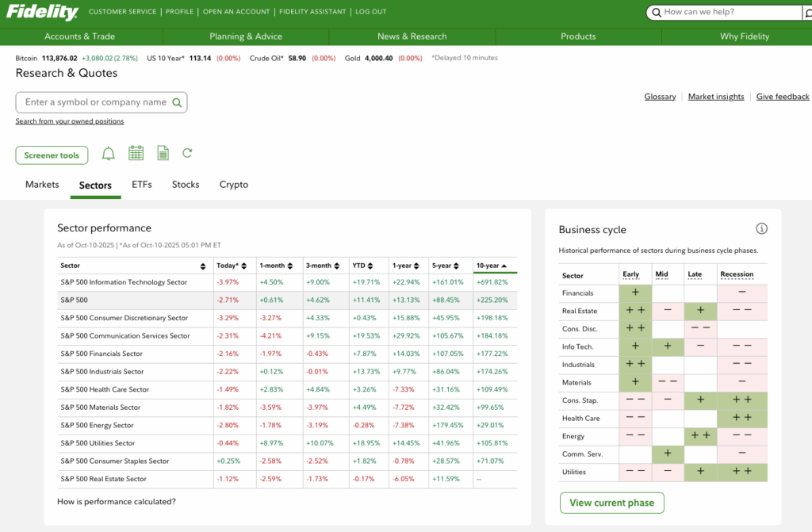Click the refresh icon
Image resolution: width=812 pixels, height=532 pixels.
(x=187, y=154)
